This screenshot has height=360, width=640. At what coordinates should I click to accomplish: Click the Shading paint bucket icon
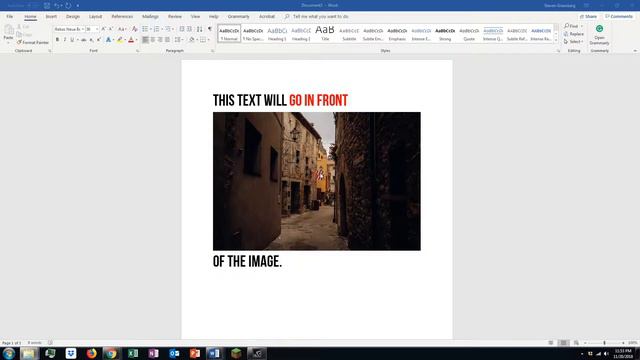pos(192,40)
